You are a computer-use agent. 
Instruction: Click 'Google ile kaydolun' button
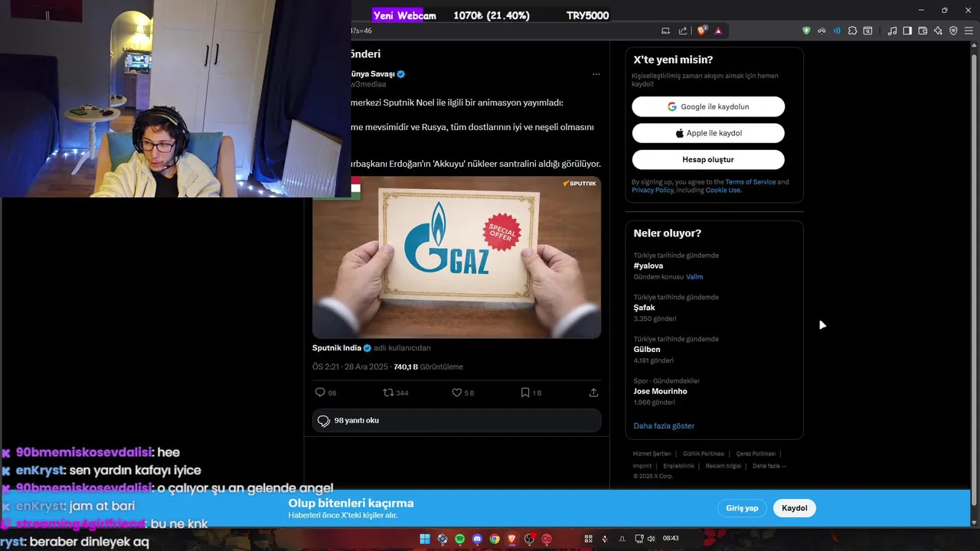coord(708,106)
